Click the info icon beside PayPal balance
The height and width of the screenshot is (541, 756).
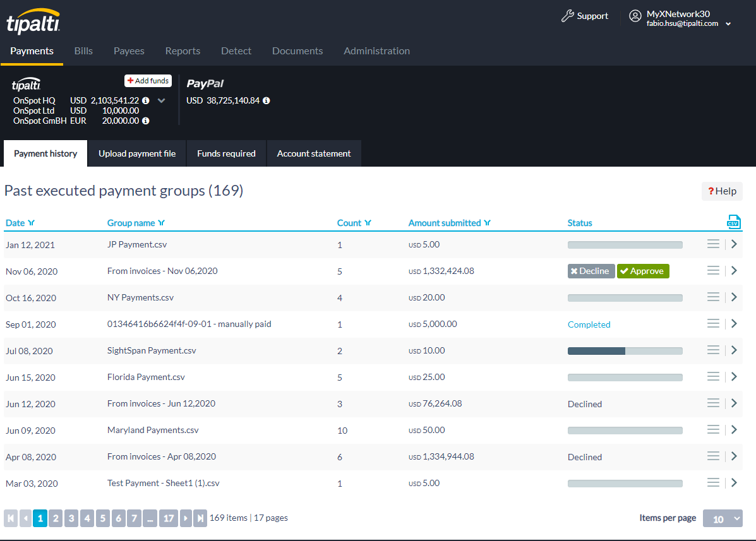[x=267, y=101]
